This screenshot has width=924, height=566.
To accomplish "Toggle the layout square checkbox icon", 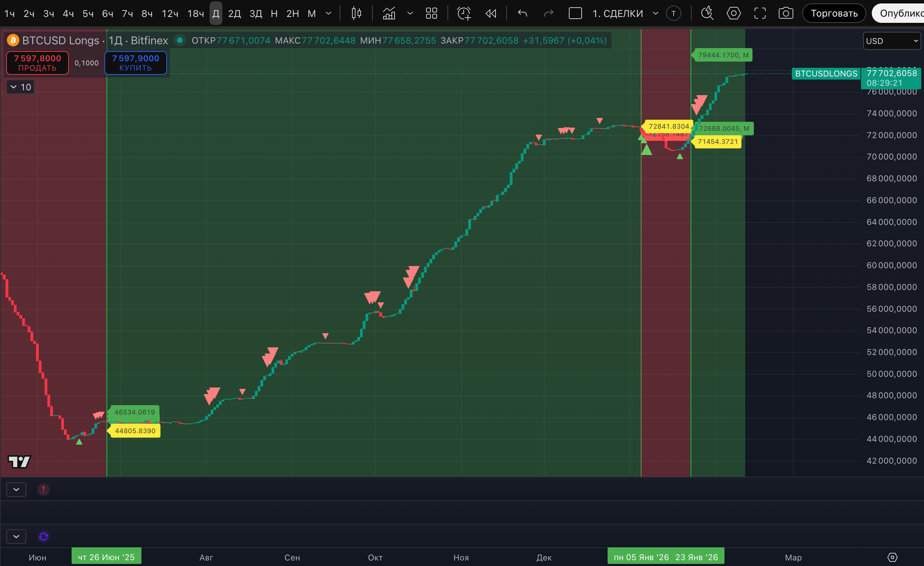I will (575, 13).
